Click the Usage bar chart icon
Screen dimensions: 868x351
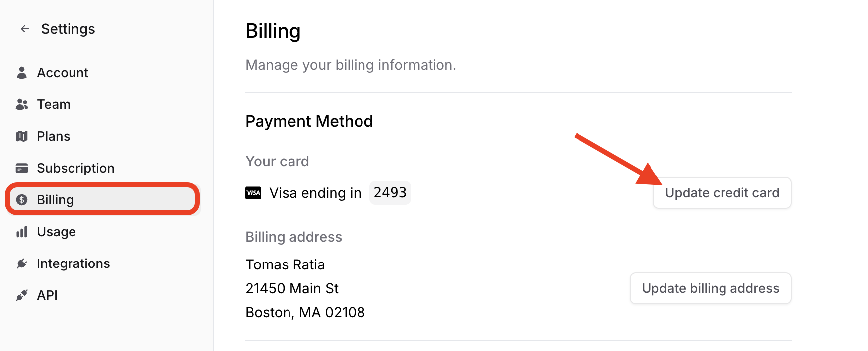coord(22,232)
